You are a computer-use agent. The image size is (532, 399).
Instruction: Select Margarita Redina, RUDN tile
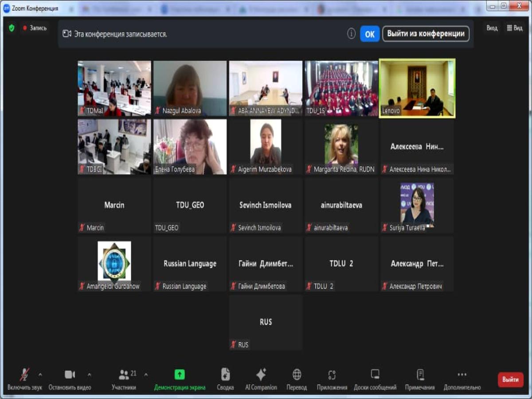click(x=341, y=147)
